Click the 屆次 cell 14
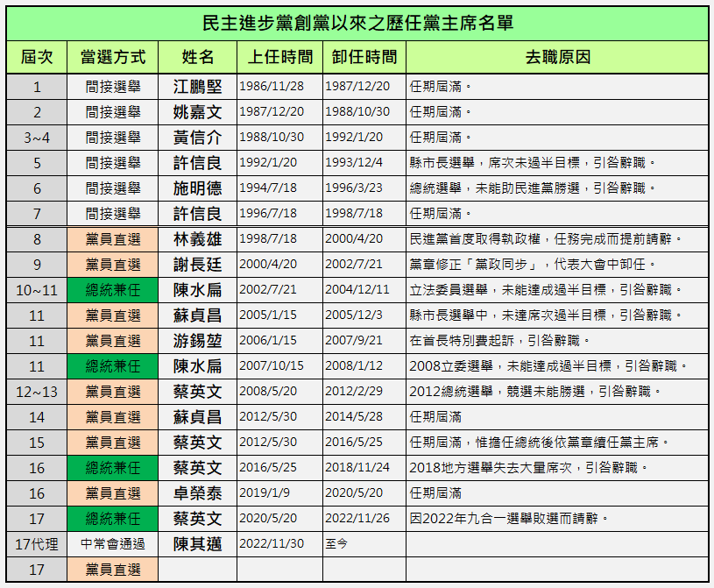This screenshot has height=588, width=714. point(37,417)
